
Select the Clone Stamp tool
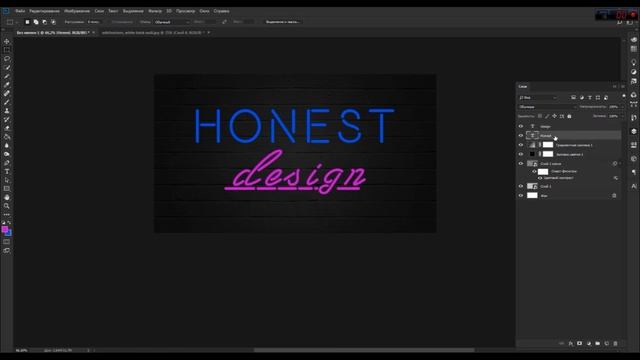7,111
